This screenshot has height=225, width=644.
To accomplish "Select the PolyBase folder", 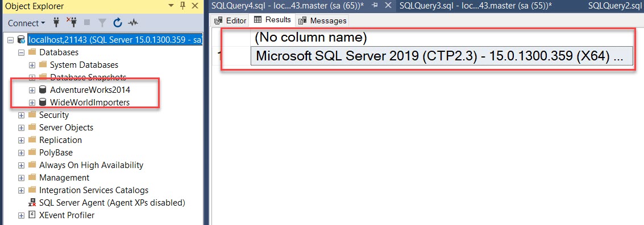I will pyautogui.click(x=56, y=153).
